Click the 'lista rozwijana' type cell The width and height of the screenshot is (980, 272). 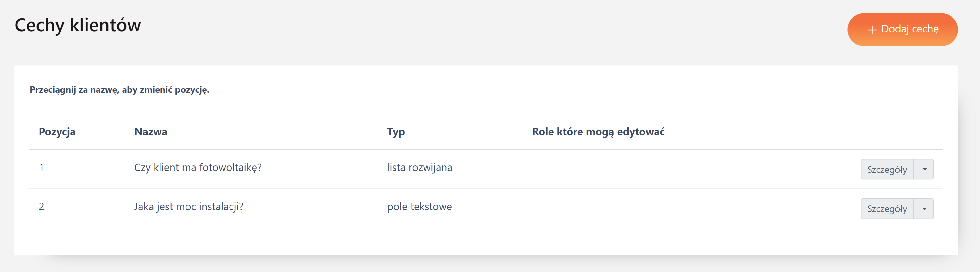coord(419,167)
